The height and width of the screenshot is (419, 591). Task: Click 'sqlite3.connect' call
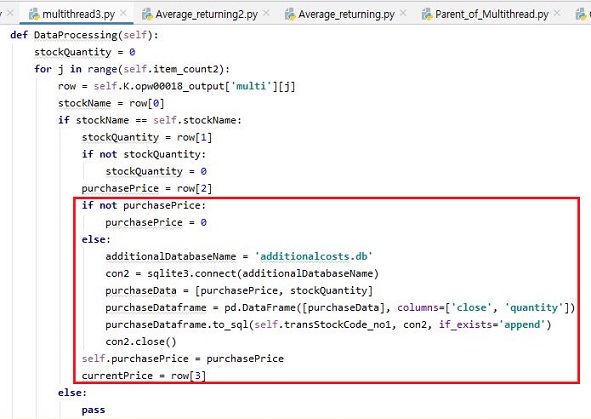tap(191, 274)
